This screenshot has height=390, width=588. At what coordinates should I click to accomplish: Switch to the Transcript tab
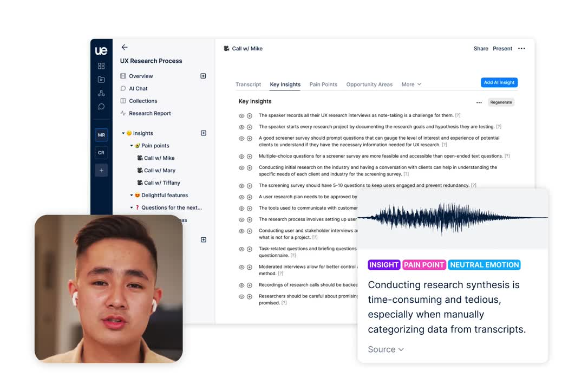(249, 84)
